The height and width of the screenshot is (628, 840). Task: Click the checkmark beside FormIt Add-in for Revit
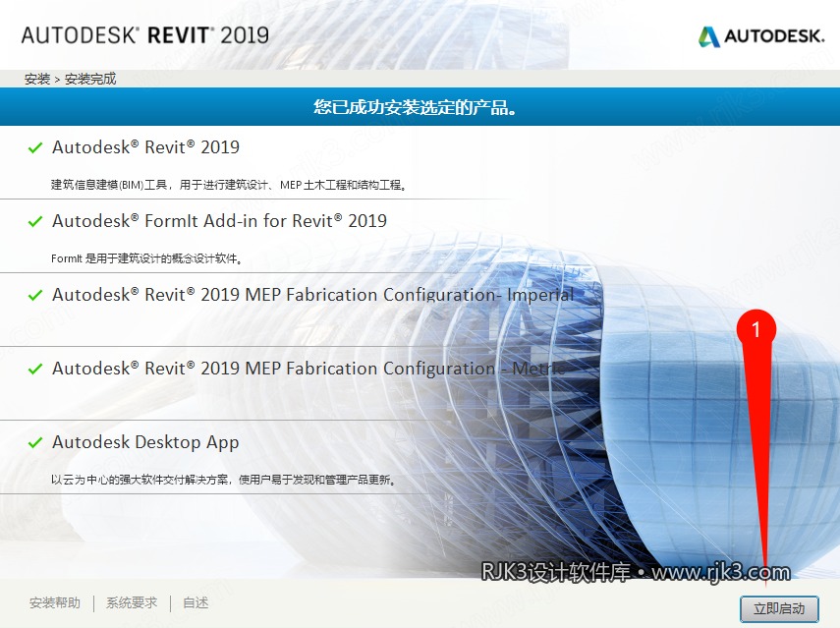point(35,221)
